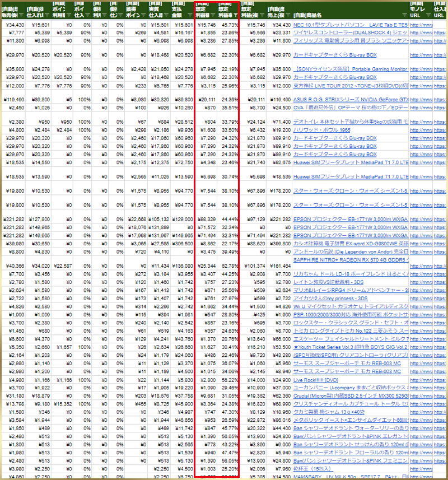Screen dimensions: 448x480
Task: Open the Live Rock!!!!!! [DVD] link
Action: [x=315, y=380]
